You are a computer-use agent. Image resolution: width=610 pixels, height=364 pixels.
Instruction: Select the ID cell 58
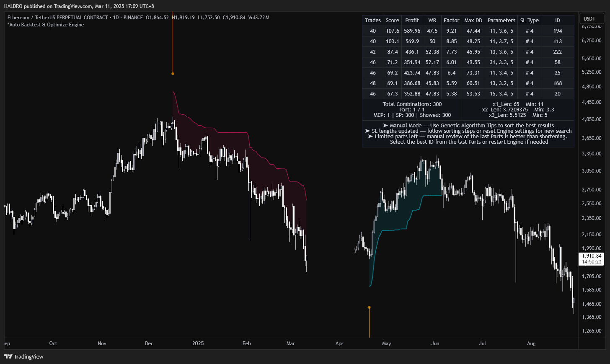[x=558, y=62]
